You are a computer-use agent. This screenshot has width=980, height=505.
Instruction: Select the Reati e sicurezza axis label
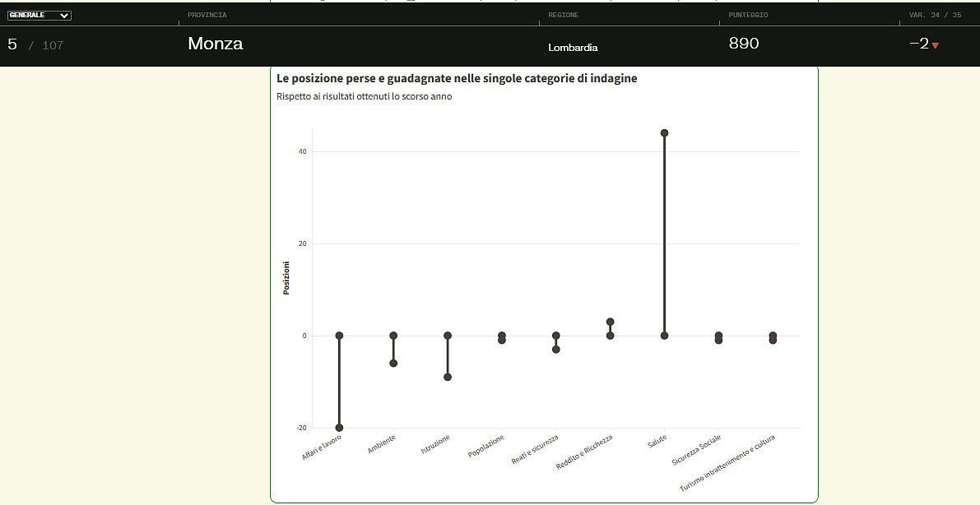click(535, 450)
